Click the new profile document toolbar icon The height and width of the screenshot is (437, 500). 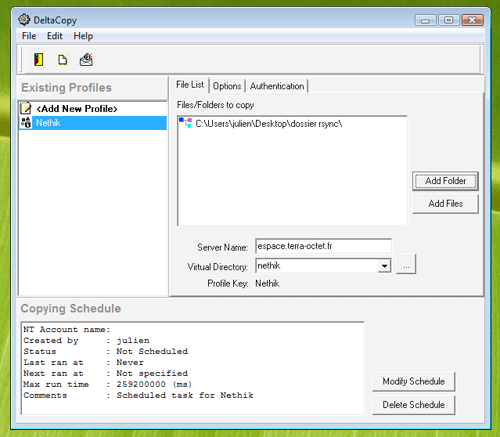[x=63, y=60]
